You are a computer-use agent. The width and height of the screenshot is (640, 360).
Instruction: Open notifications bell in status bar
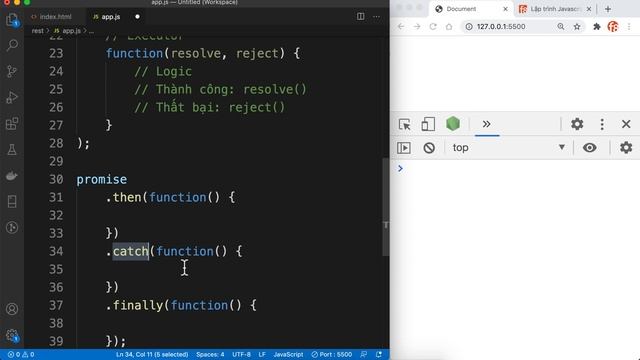pyautogui.click(x=379, y=354)
